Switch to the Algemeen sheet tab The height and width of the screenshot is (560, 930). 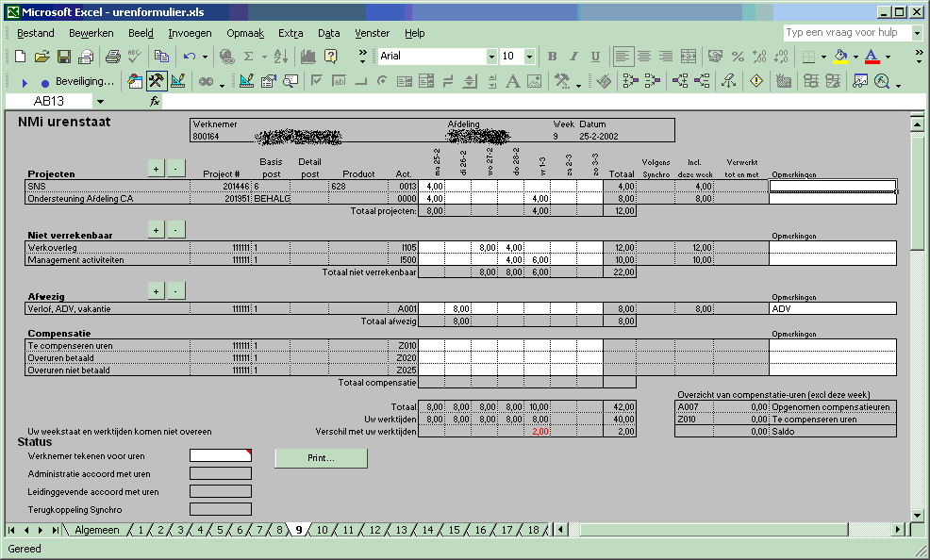point(96,530)
